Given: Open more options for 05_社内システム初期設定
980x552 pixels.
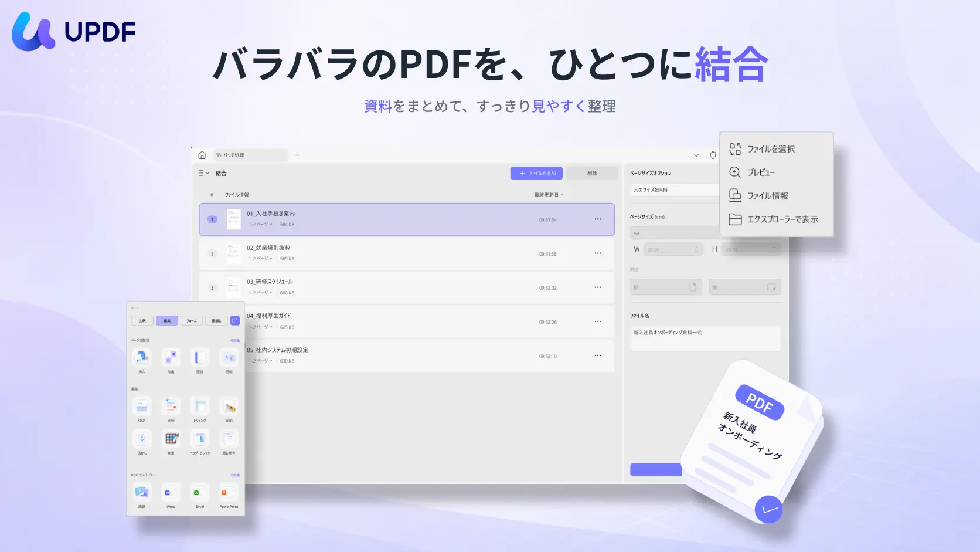Looking at the screenshot, I should point(598,355).
